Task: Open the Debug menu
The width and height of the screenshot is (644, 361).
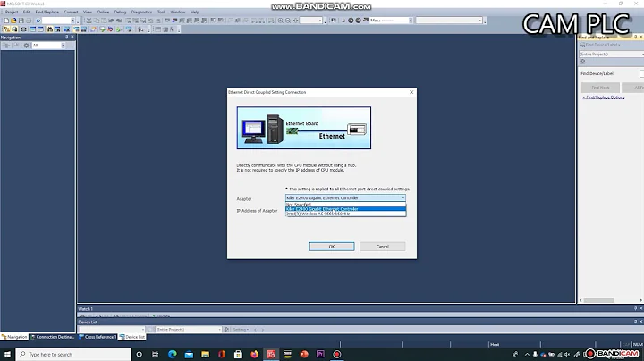Action: [120, 12]
